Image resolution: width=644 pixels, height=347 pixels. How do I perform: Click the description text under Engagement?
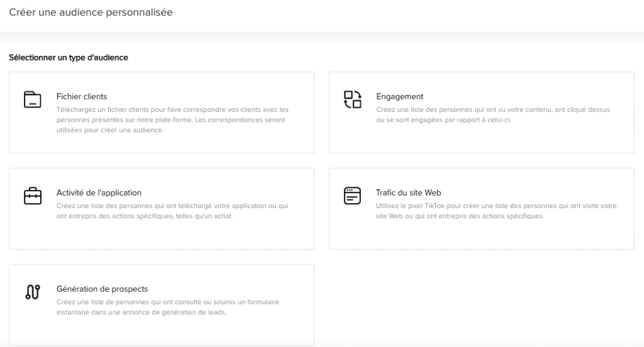[x=492, y=114]
